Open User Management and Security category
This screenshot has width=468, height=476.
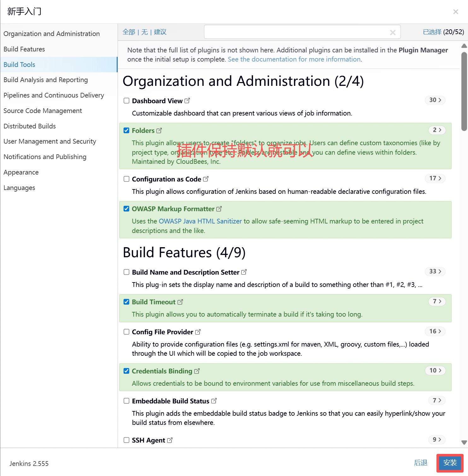pos(59,141)
